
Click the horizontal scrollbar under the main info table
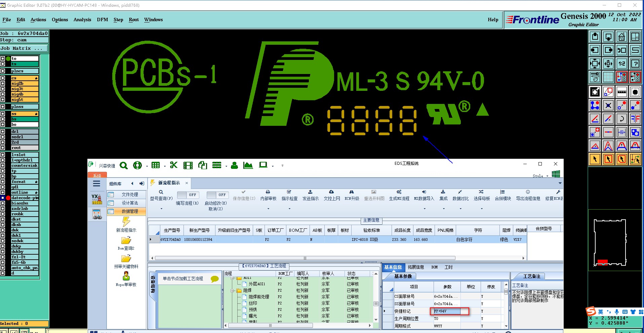305,258
